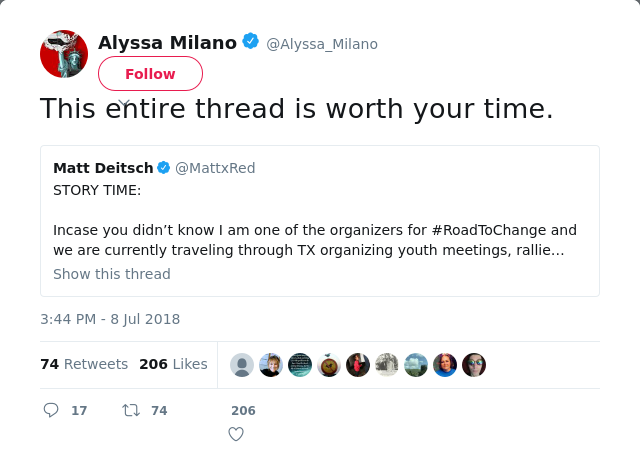
Task: Open the tweet options chevron dropdown
Action: pos(124,102)
